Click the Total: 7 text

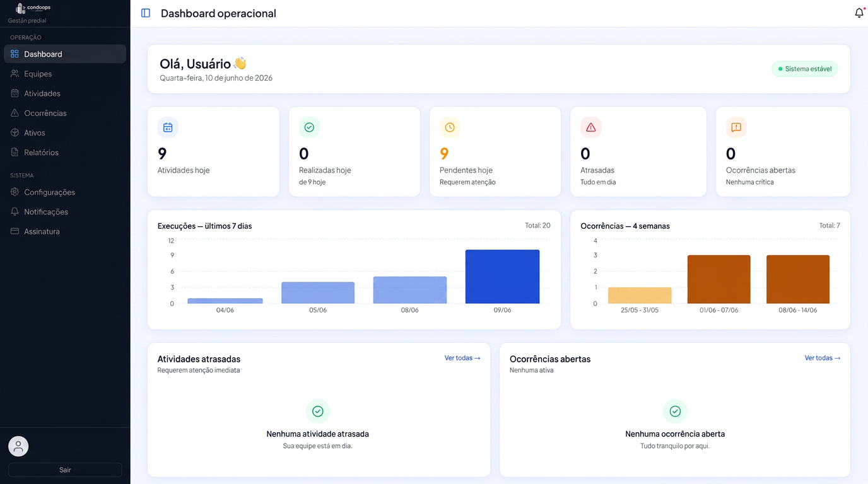pyautogui.click(x=830, y=225)
